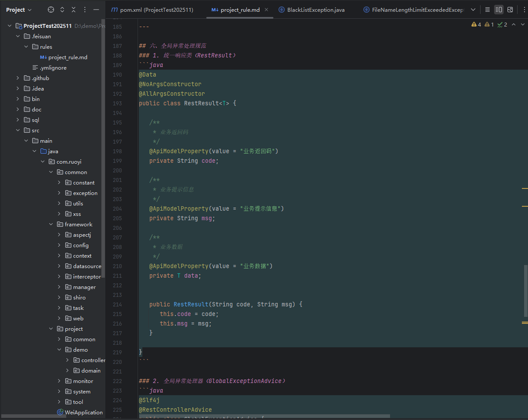528x420 pixels.
Task: Select the WeiApplication class
Action: pos(84,412)
